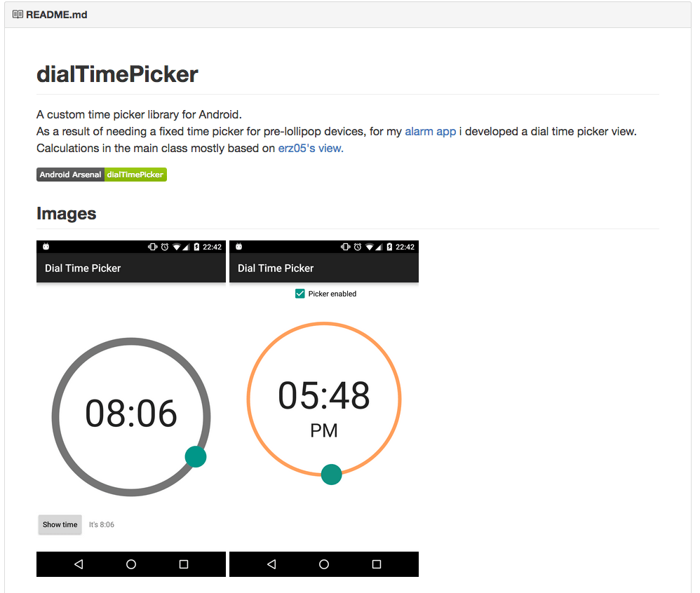
Task: Click the 05:48 time display
Action: (x=324, y=396)
